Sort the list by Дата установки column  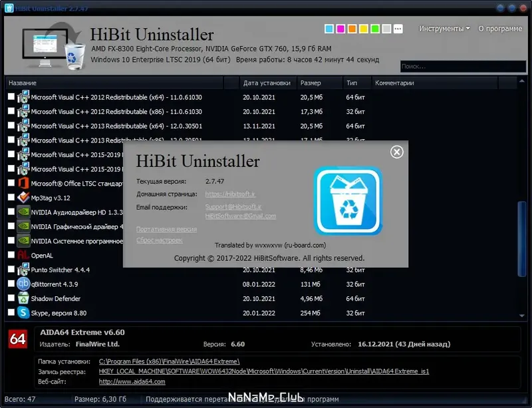coord(267,83)
